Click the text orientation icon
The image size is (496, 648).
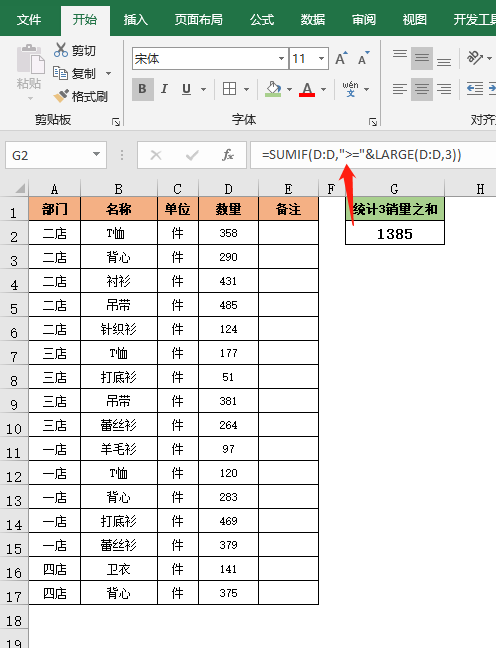(x=475, y=58)
